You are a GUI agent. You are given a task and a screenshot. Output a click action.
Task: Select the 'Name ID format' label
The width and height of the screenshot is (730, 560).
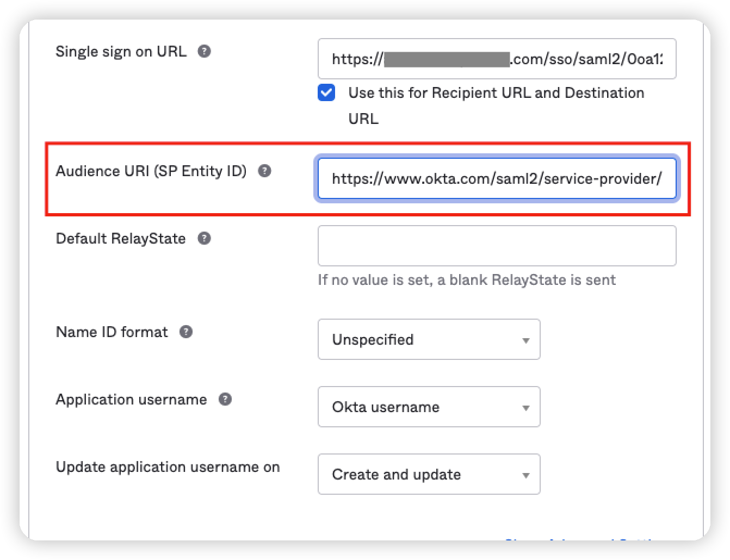pyautogui.click(x=112, y=332)
